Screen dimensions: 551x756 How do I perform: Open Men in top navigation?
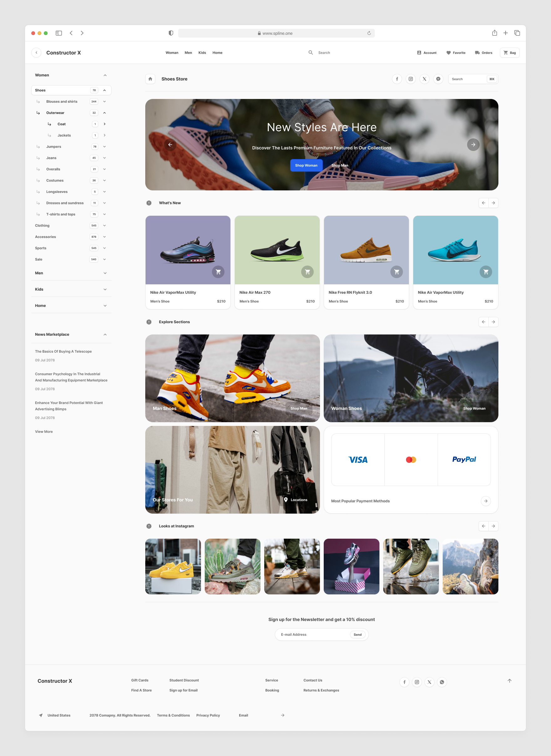(188, 53)
